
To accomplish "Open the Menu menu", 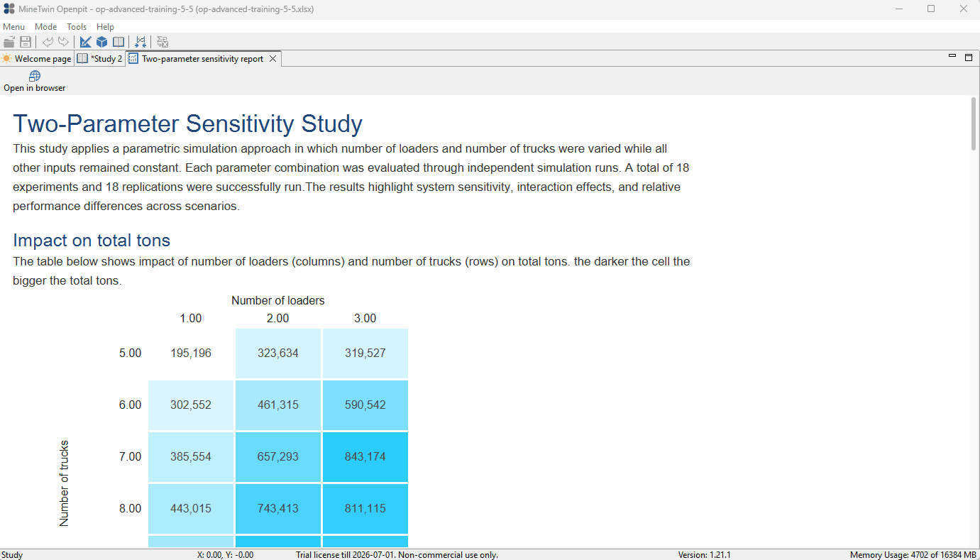I will click(13, 27).
